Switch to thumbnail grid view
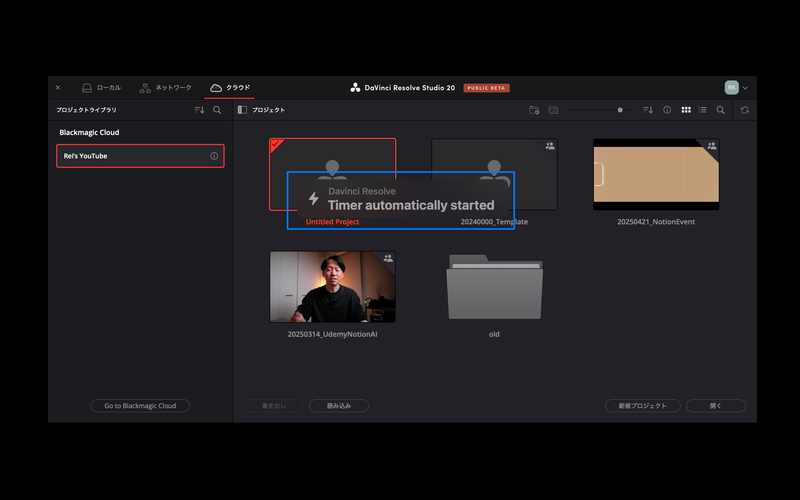Viewport: 800px width, 500px height. (x=686, y=110)
